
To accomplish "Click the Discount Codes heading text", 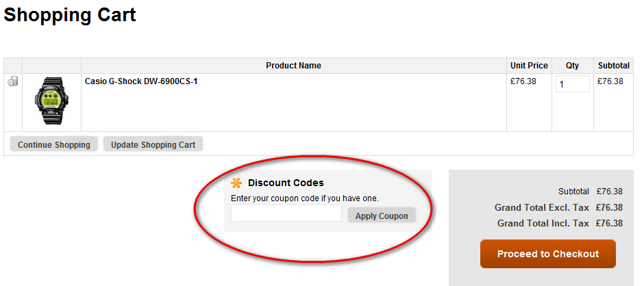I will 286,183.
